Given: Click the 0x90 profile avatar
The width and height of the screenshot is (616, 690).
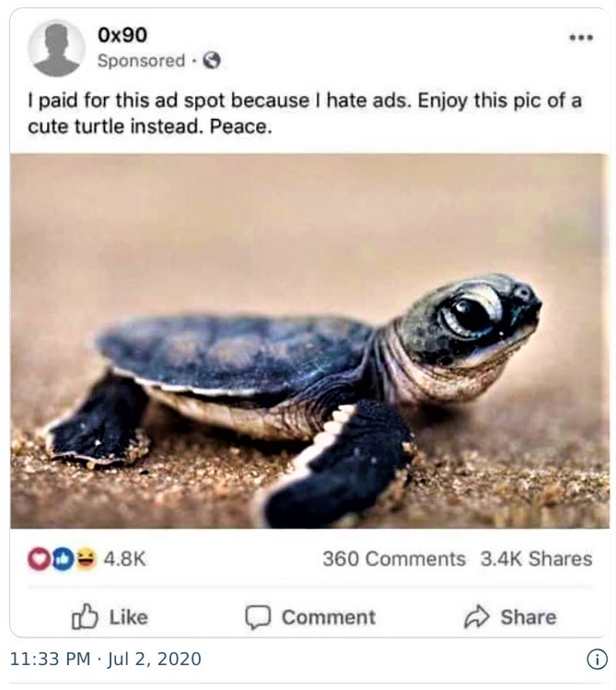Looking at the screenshot, I should (x=56, y=48).
